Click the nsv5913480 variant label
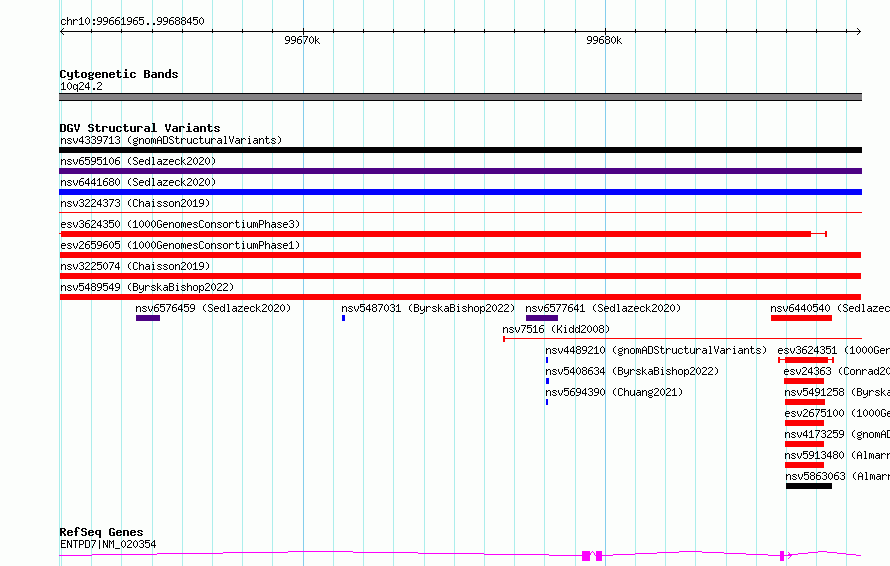 (x=837, y=455)
